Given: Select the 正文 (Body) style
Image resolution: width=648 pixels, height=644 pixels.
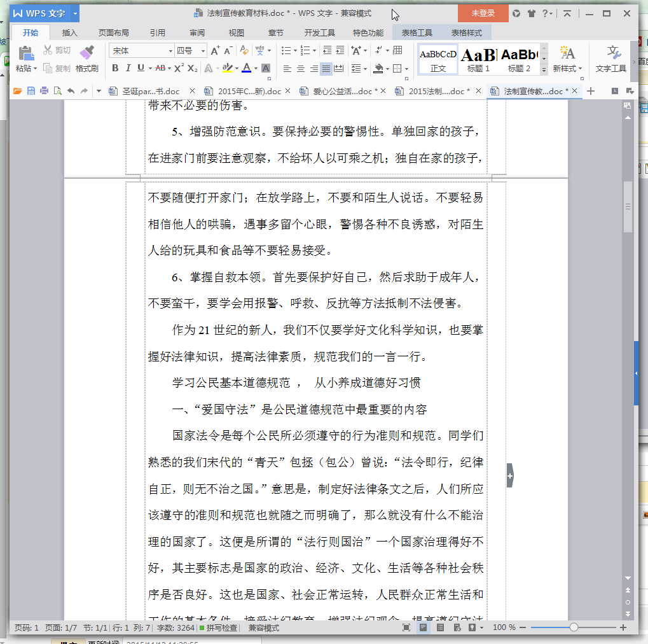Looking at the screenshot, I should pyautogui.click(x=438, y=60).
